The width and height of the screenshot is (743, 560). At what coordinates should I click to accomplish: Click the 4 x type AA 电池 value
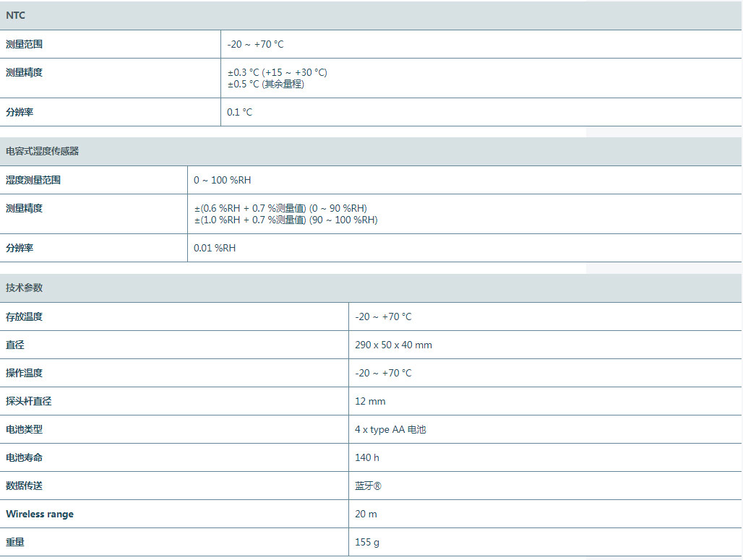[390, 429]
